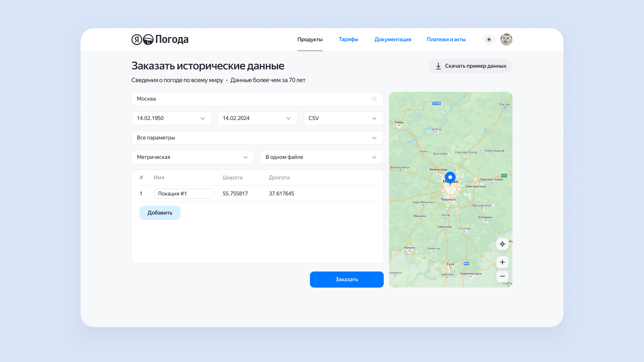Click the blue location marker on the map

[450, 177]
